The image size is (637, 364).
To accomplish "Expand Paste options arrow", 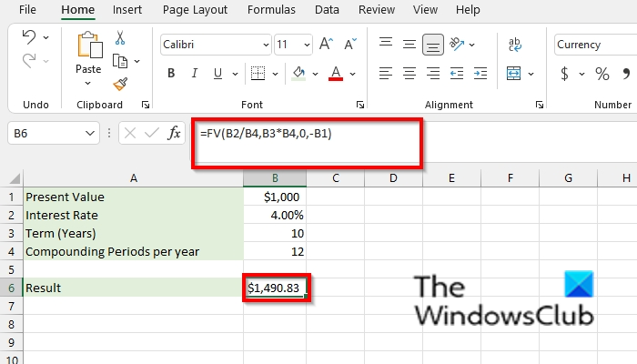I will coord(87,84).
